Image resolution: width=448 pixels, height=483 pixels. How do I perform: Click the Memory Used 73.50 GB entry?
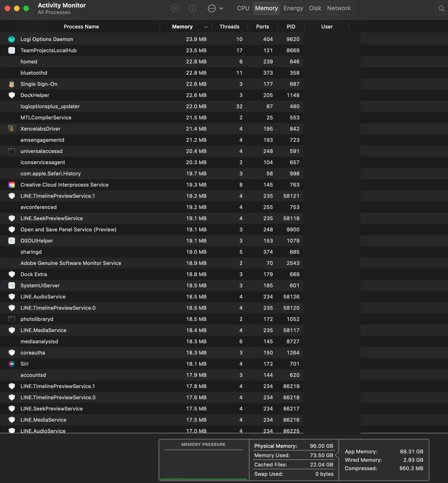pos(294,455)
